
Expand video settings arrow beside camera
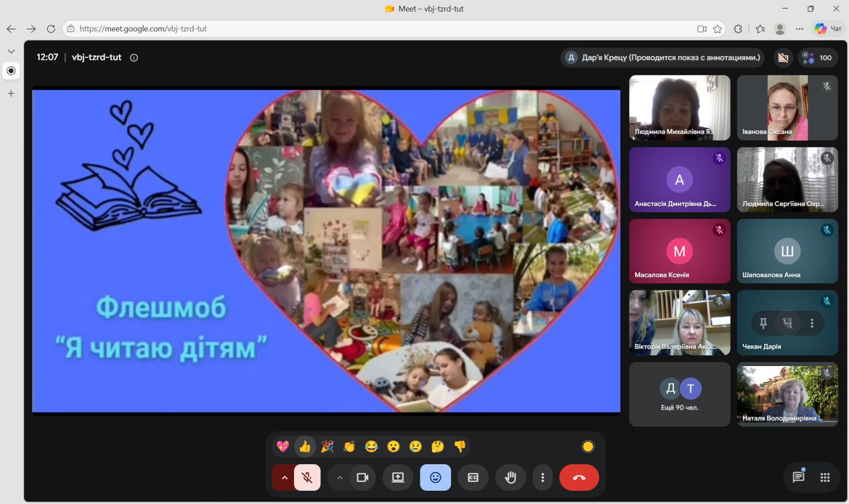(x=340, y=477)
